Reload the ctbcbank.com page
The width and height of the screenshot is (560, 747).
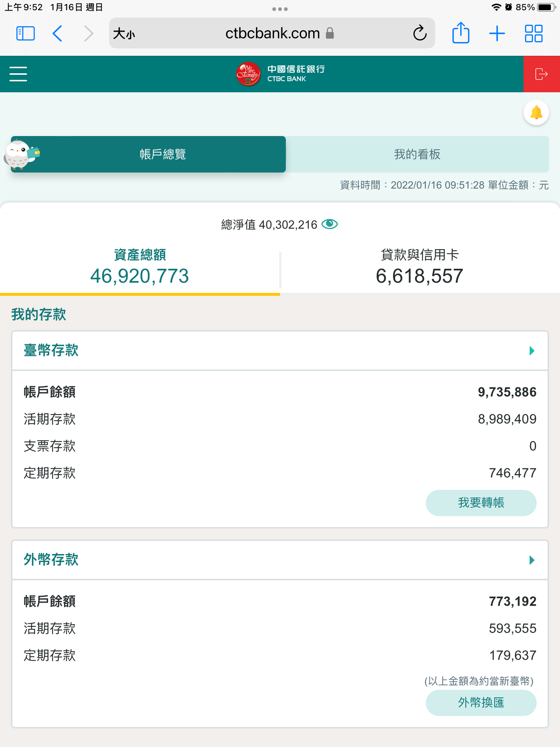pyautogui.click(x=420, y=34)
